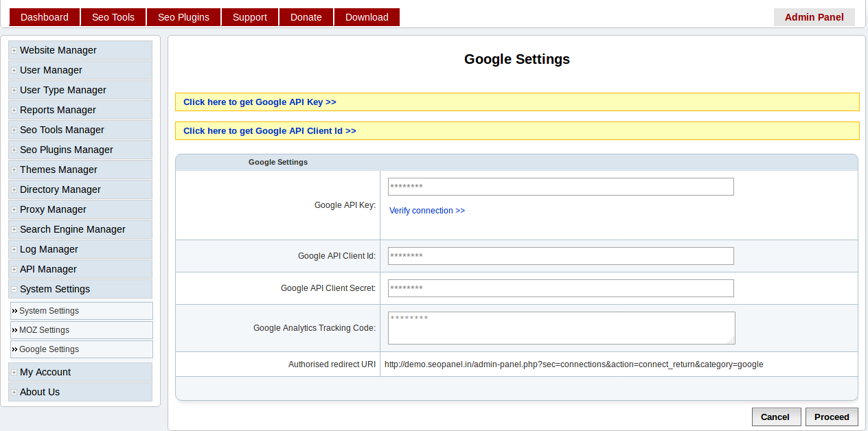Expand the About Us plus icon
868x431 pixels.
pyautogui.click(x=14, y=393)
